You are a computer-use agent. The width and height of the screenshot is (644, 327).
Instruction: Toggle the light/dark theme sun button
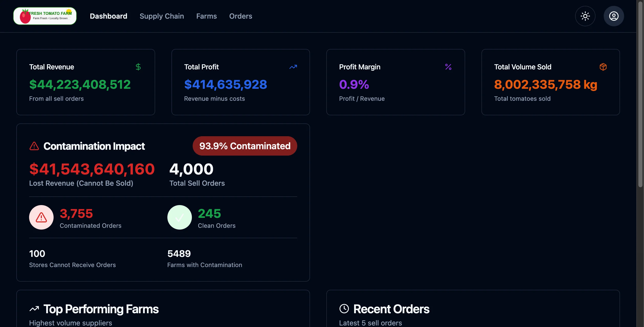click(x=585, y=16)
